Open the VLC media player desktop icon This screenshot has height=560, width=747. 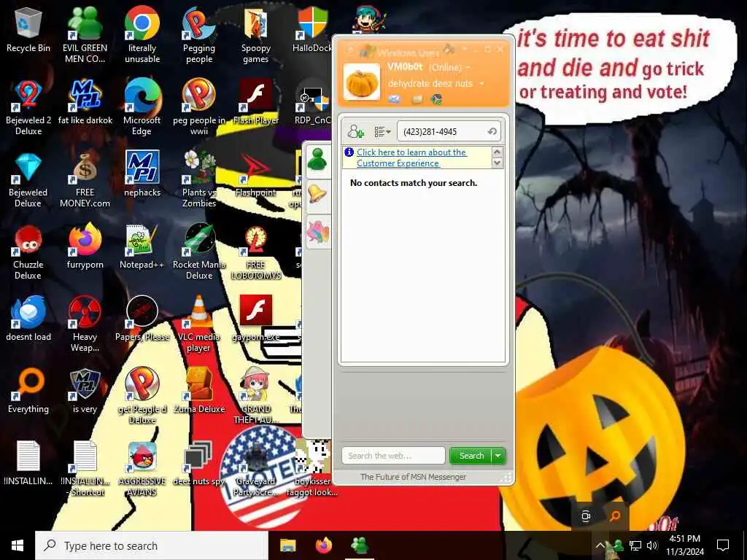point(199,324)
